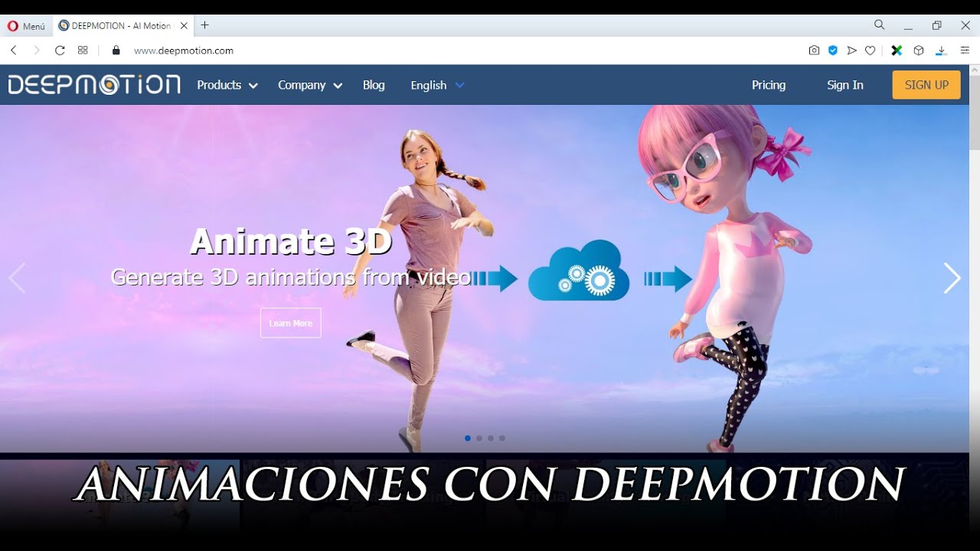
Task: Show next carousel slide arrow
Action: 952,279
